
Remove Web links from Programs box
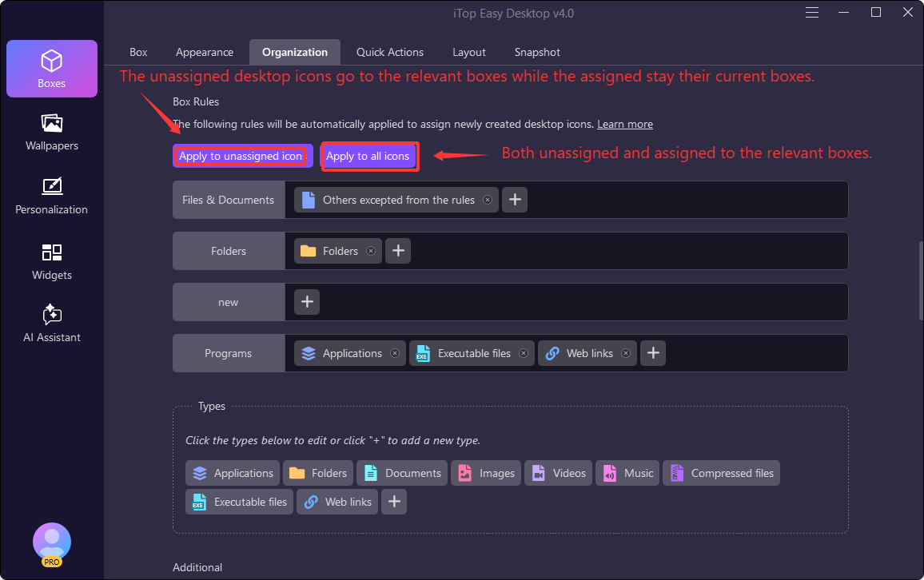tap(626, 354)
